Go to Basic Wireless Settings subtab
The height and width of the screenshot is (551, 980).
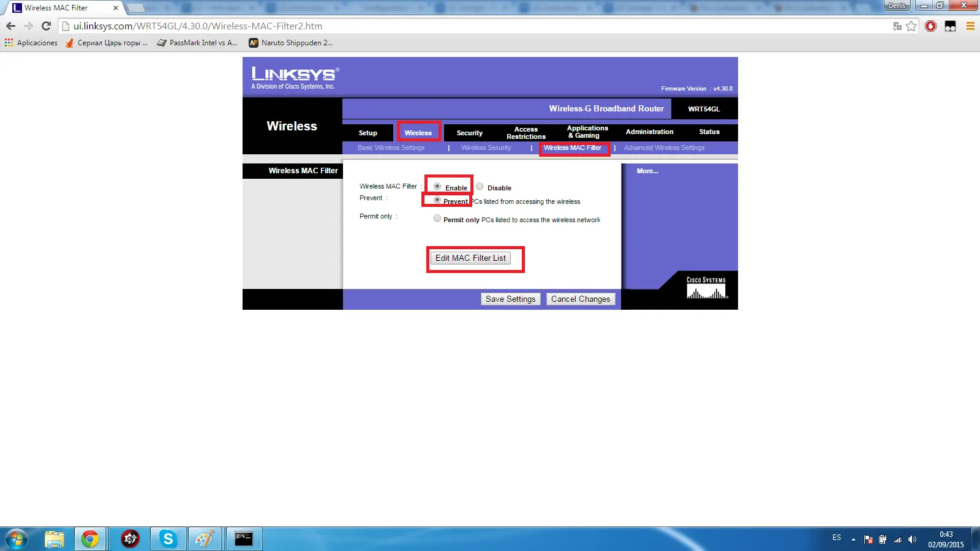(x=391, y=148)
